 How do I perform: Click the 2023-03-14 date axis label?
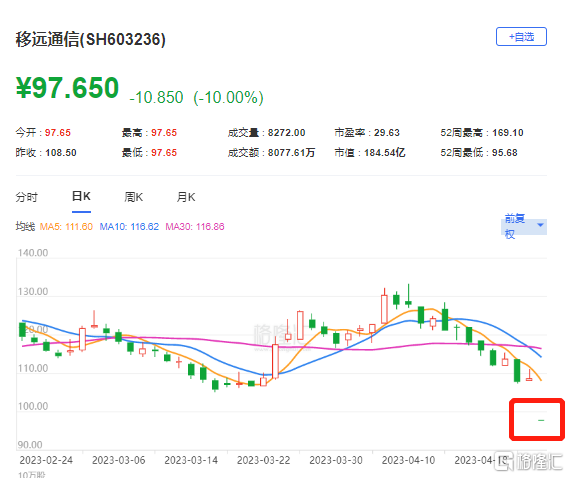(x=191, y=460)
